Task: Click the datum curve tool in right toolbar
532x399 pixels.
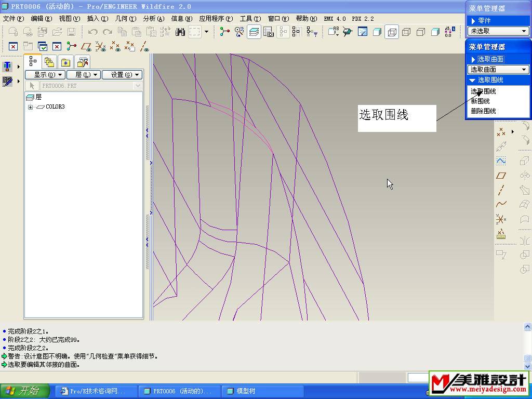Action: coord(501,204)
